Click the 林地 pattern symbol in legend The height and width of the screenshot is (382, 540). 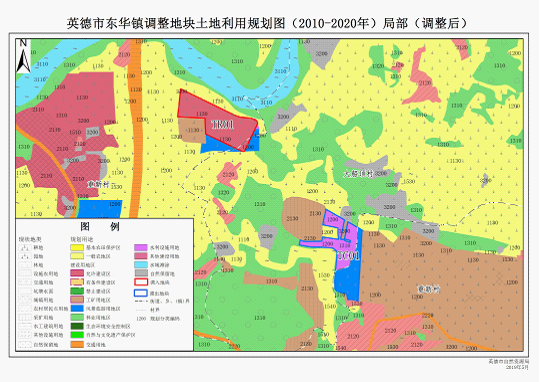(25, 265)
